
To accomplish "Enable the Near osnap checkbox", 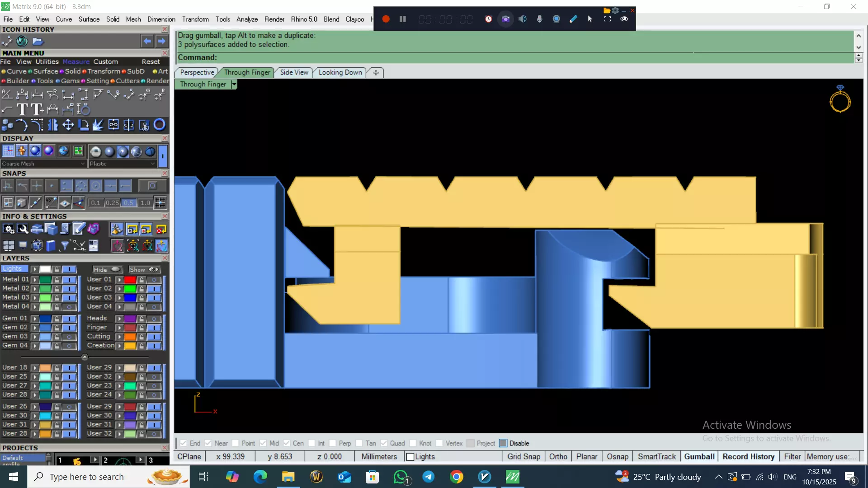I will (208, 443).
